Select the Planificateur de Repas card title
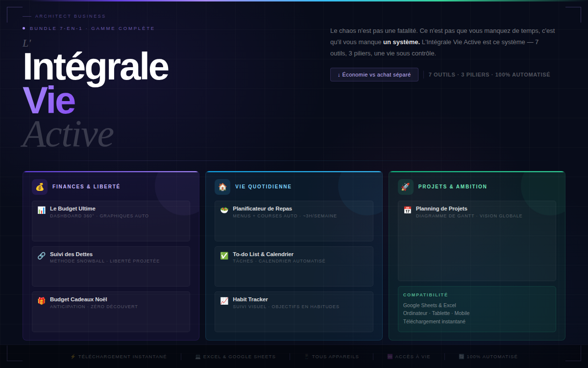Screen dimensions: 588x368 coord(262,209)
